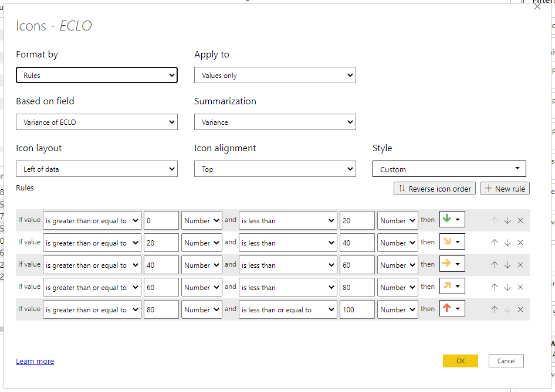Click Reverse icon order button
The image size is (555, 392).
click(435, 189)
